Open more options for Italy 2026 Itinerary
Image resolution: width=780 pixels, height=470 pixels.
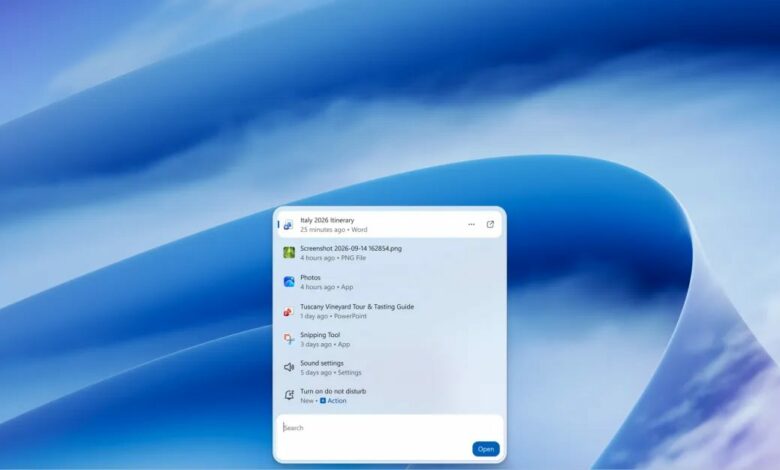471,225
